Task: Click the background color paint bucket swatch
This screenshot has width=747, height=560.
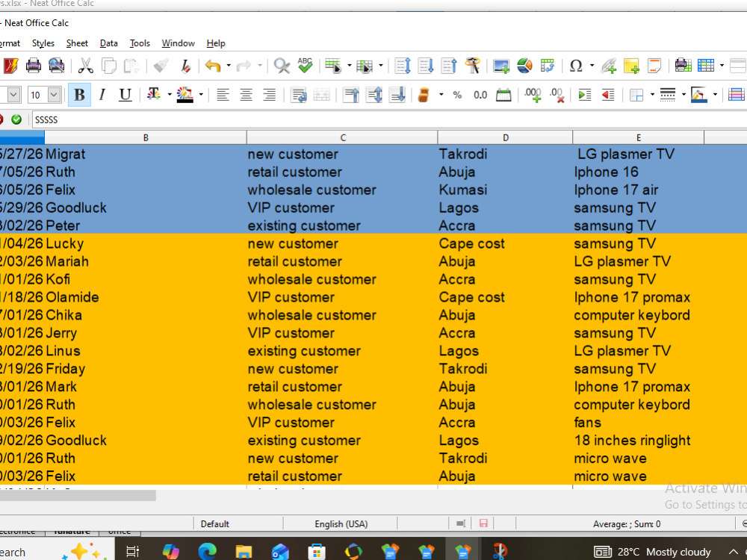Action: point(185,95)
